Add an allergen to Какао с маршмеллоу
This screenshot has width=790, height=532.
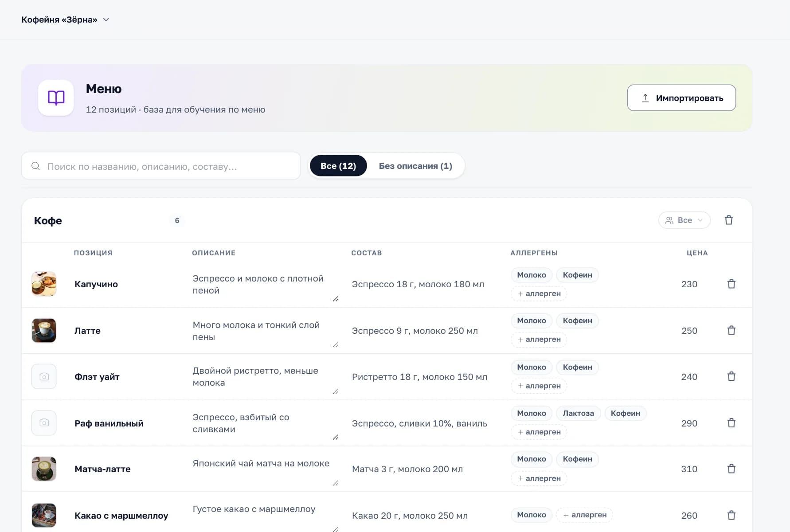click(585, 515)
